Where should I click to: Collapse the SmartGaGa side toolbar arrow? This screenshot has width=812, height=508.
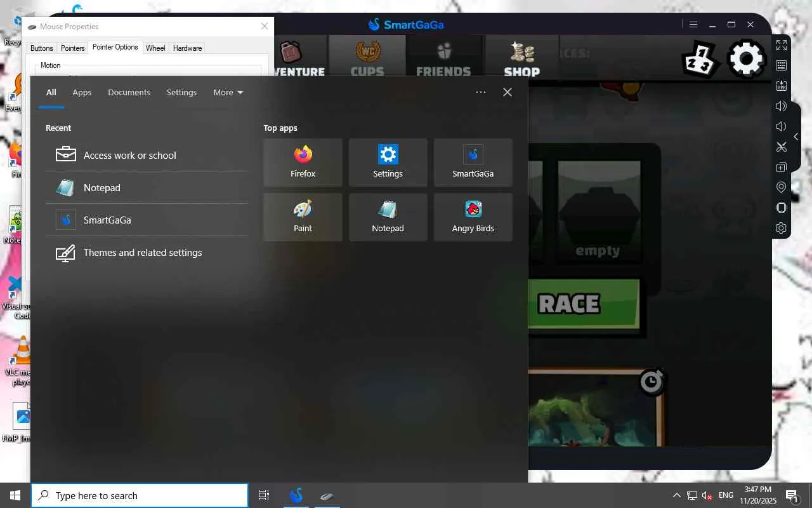[x=796, y=137]
